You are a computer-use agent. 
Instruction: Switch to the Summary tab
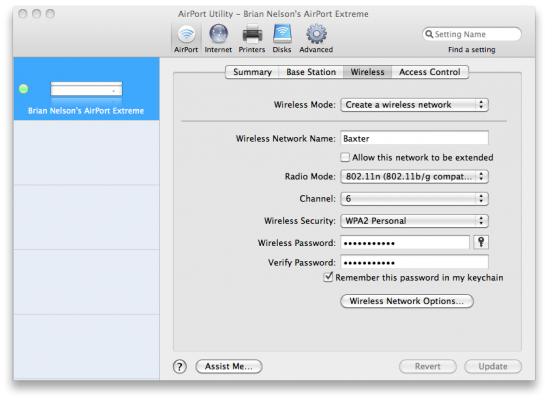click(x=252, y=72)
